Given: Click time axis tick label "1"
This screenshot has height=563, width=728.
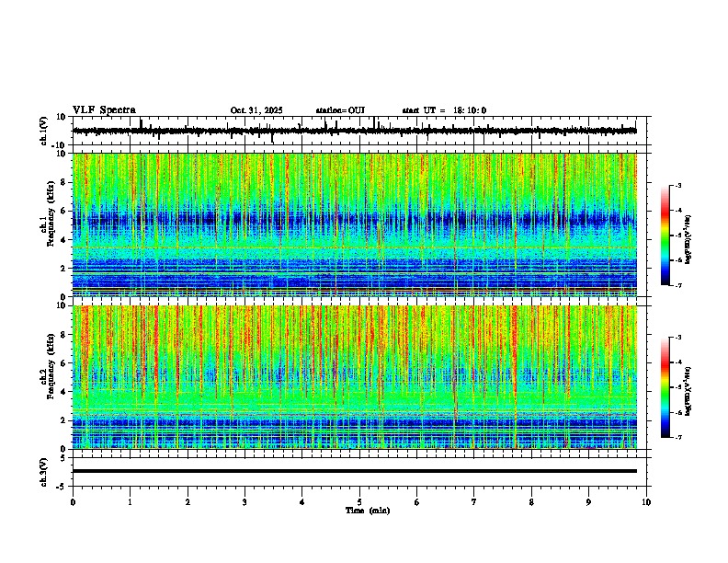Looking at the screenshot, I should click(x=131, y=502).
